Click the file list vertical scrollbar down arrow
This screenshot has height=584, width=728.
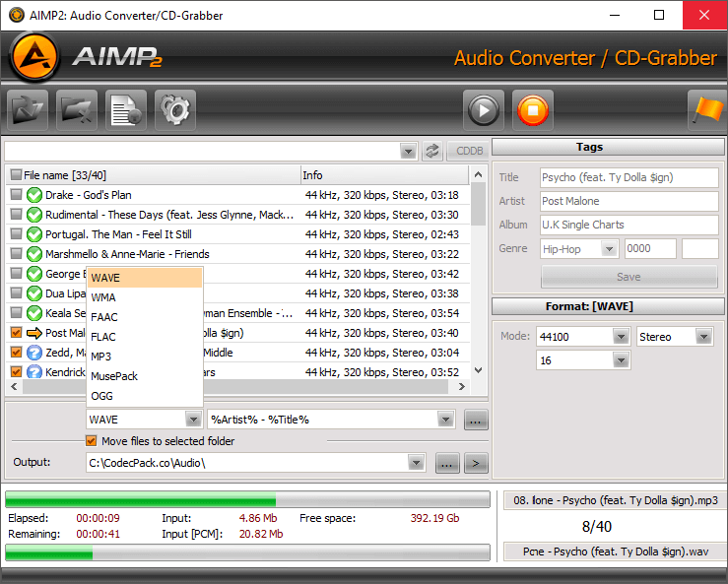[478, 370]
